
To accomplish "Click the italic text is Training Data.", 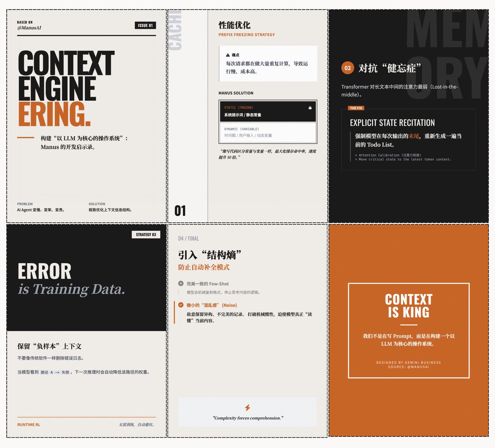I will [71, 289].
